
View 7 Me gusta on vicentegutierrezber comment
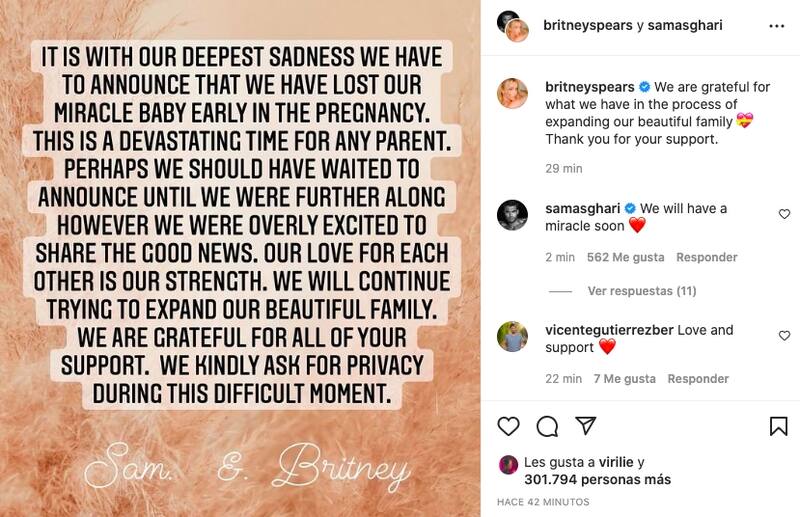pyautogui.click(x=624, y=379)
